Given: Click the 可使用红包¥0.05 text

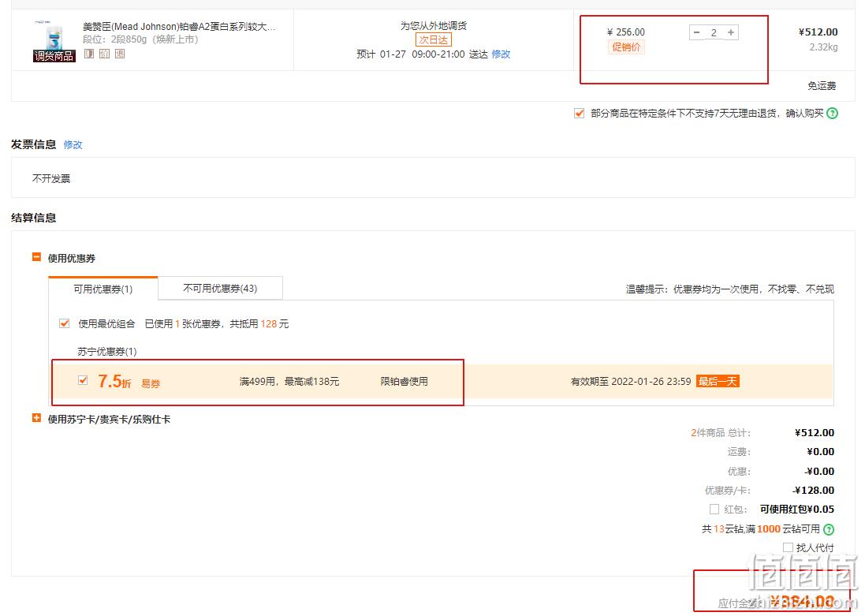Looking at the screenshot, I should pos(797,509).
